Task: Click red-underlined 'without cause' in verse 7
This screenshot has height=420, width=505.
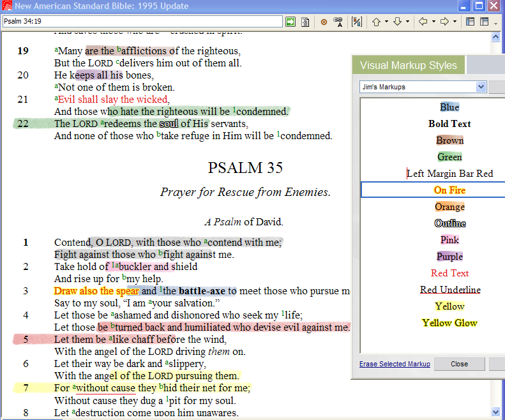Action: (107, 388)
